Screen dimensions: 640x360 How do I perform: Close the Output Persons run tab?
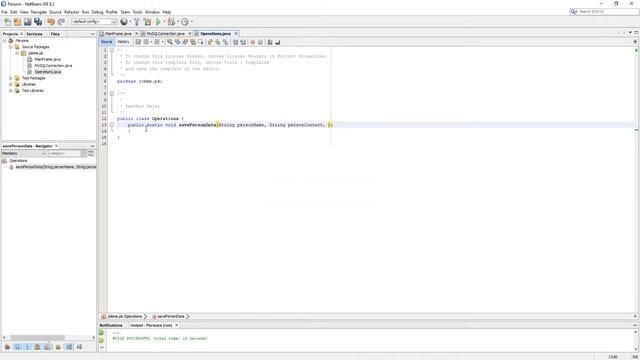pos(177,325)
